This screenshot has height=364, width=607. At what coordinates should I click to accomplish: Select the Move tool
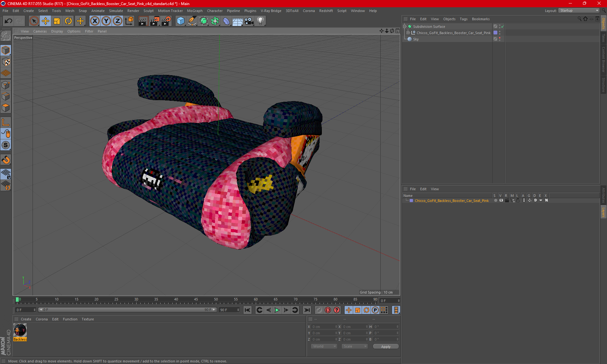pos(46,21)
